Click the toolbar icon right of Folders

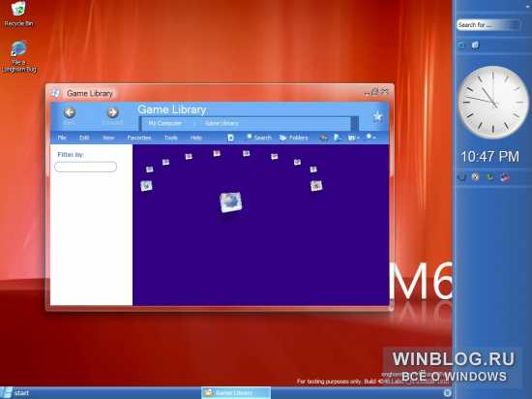coord(324,138)
